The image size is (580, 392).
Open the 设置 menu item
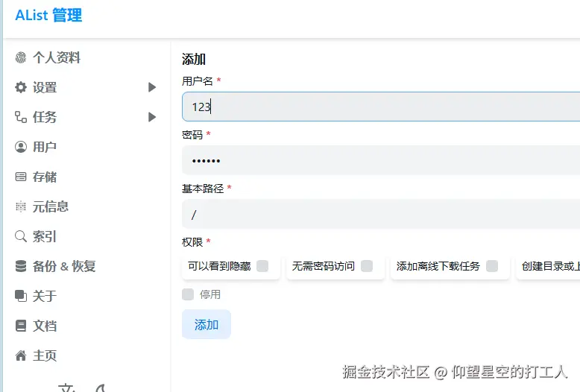click(x=45, y=88)
